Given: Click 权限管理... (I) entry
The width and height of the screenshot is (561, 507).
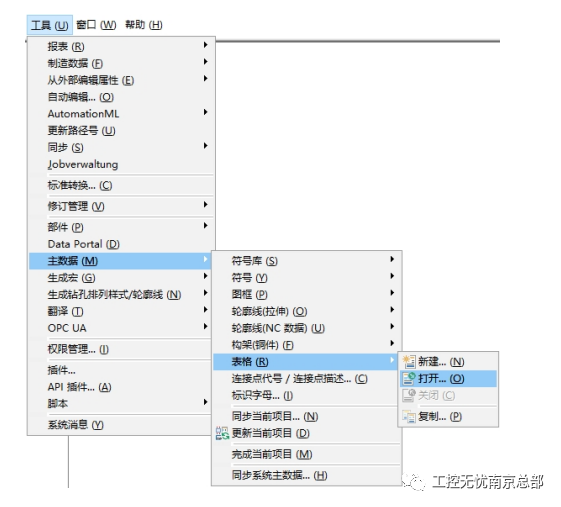Looking at the screenshot, I should (121, 349).
